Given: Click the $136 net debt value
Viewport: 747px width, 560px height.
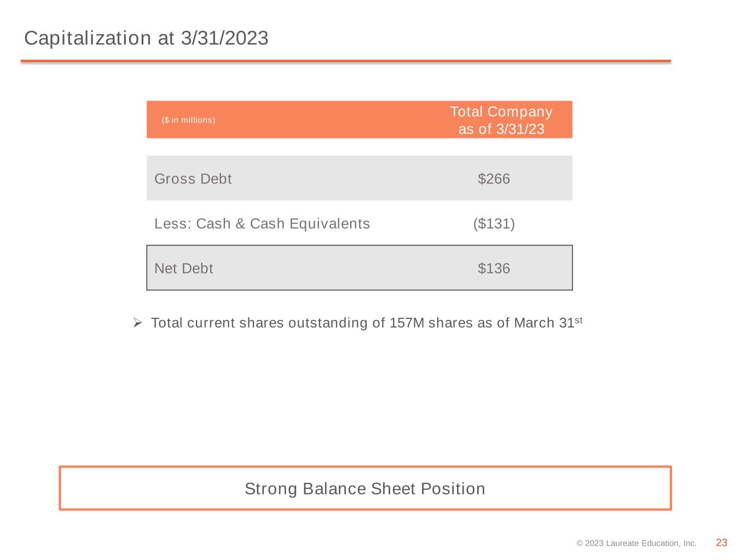Looking at the screenshot, I should 494,269.
